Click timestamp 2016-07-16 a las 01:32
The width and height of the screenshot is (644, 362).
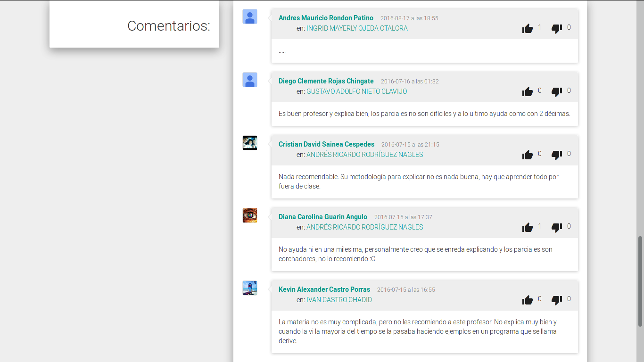pyautogui.click(x=410, y=82)
